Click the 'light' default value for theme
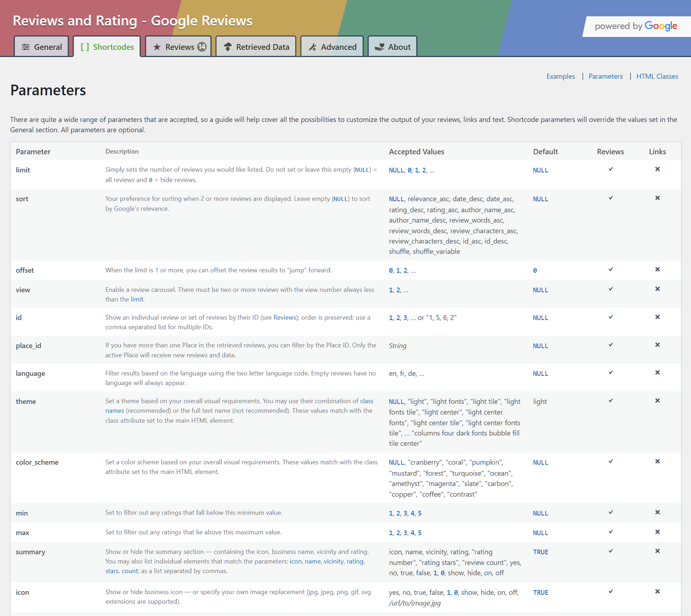Image resolution: width=691 pixels, height=616 pixels. pyautogui.click(x=540, y=402)
